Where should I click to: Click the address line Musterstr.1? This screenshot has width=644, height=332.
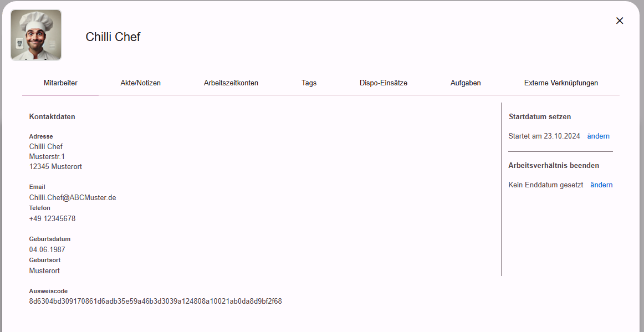pyautogui.click(x=47, y=156)
